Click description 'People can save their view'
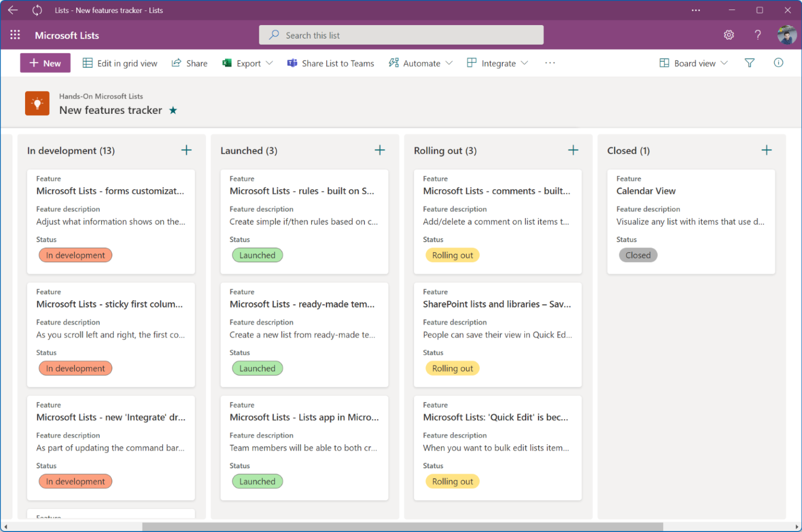Viewport: 802px width, 532px height. 498,335
